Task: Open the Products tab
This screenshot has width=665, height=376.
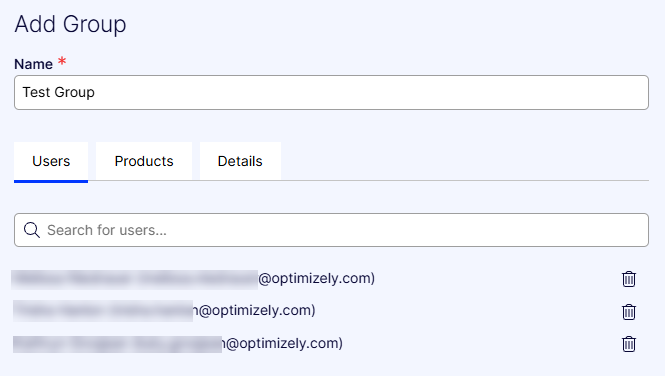Action: coord(144,162)
